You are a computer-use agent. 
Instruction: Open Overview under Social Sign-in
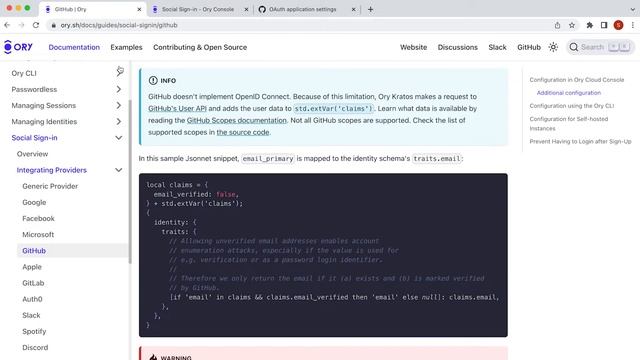pos(32,154)
